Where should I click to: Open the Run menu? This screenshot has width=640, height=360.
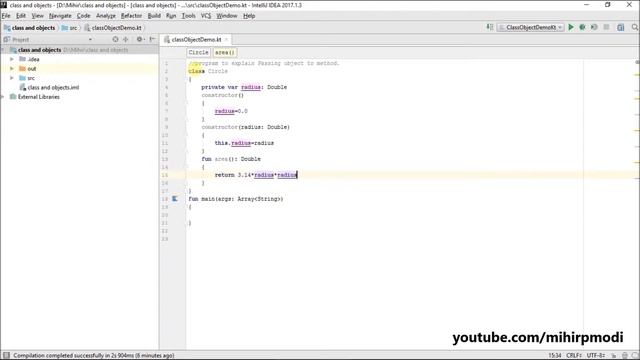[171, 16]
